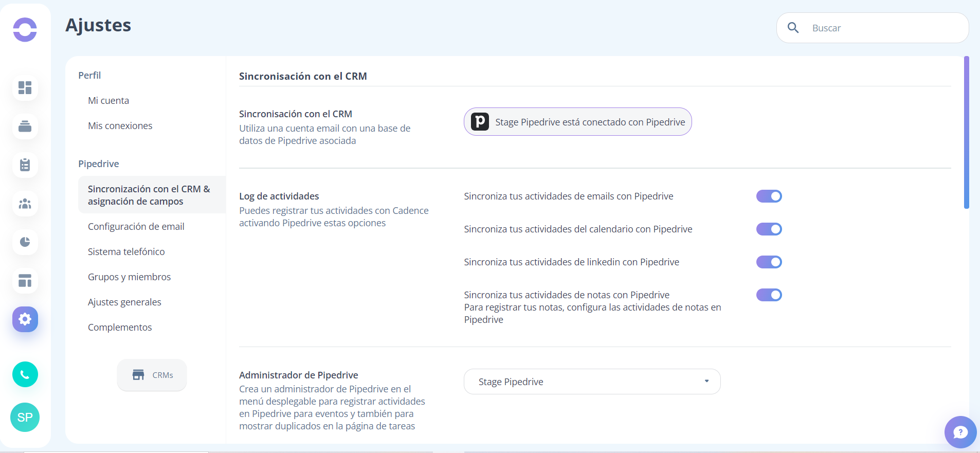Open Mis conexiones settings
980x453 pixels.
(120, 125)
